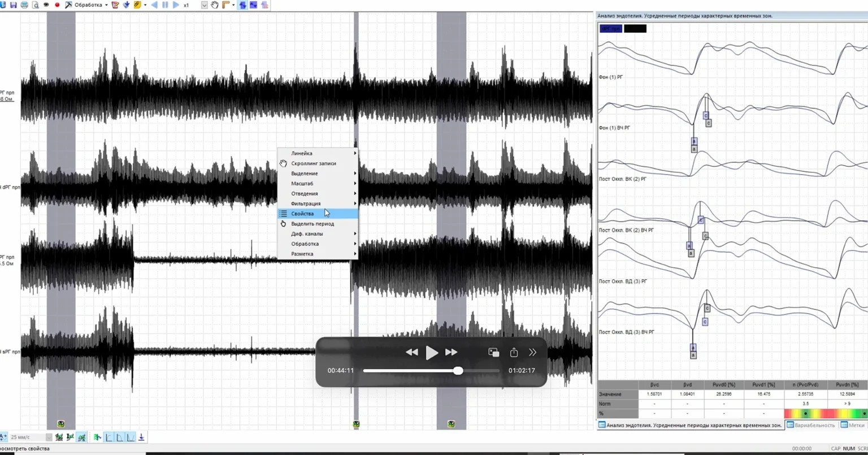Play the video with the center play button
The image size is (868, 455).
coord(432,353)
